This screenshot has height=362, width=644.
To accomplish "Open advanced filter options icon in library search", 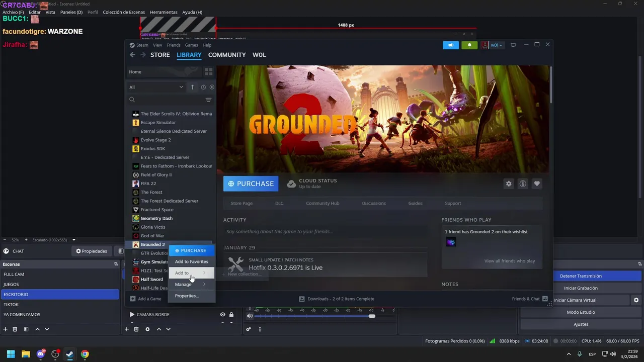I will point(208,100).
